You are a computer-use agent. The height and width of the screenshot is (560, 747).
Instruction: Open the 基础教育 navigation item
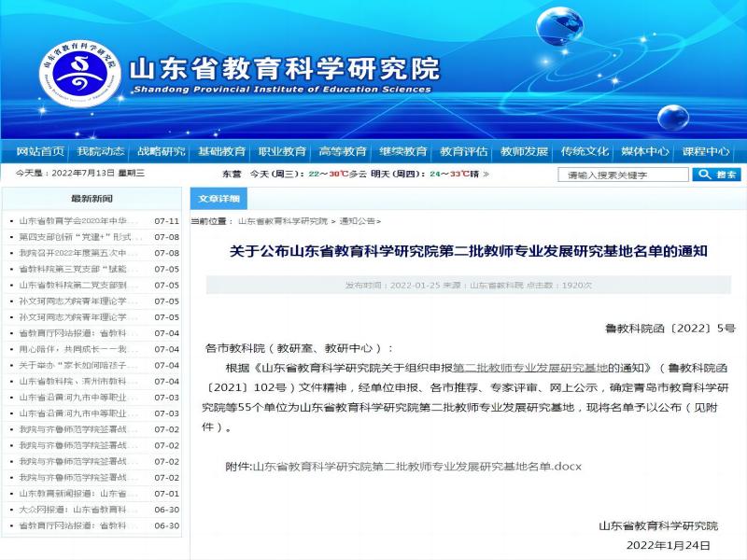coord(222,151)
